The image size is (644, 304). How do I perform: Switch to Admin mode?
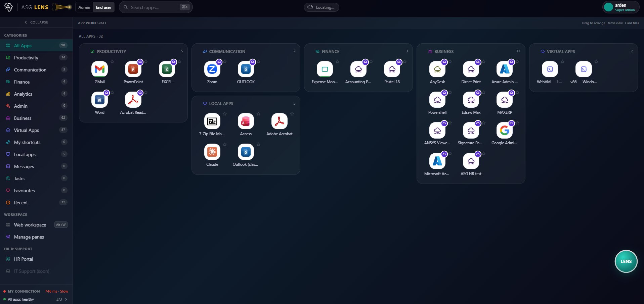[84, 7]
